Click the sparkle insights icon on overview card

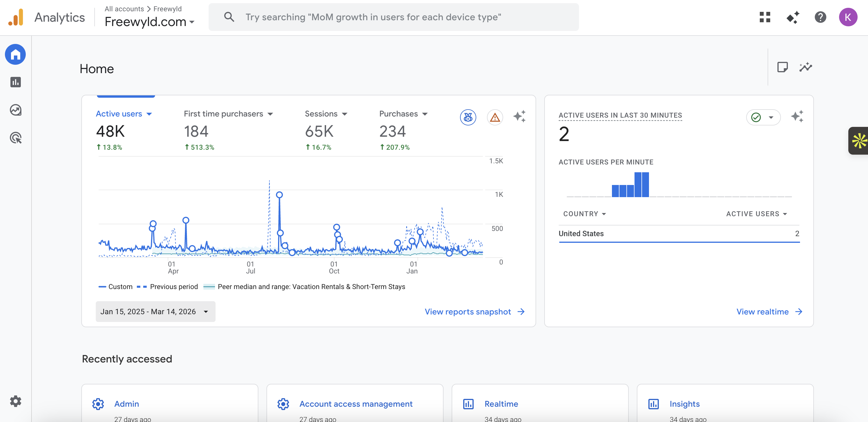coord(519,116)
